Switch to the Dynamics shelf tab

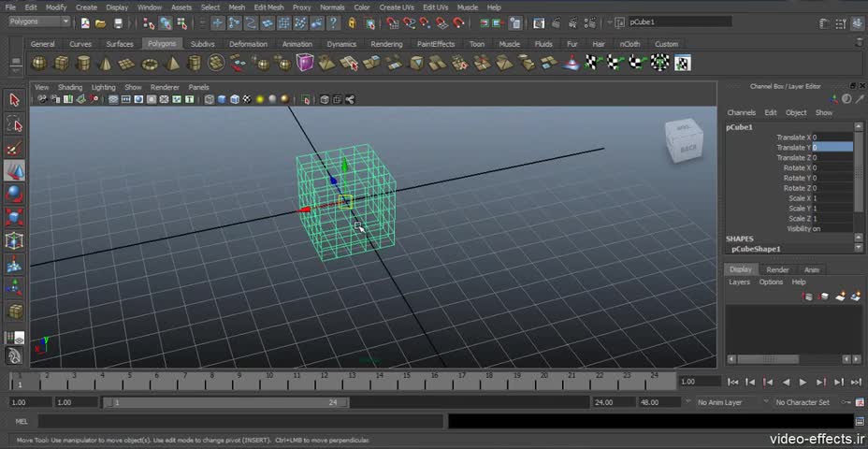tap(341, 44)
